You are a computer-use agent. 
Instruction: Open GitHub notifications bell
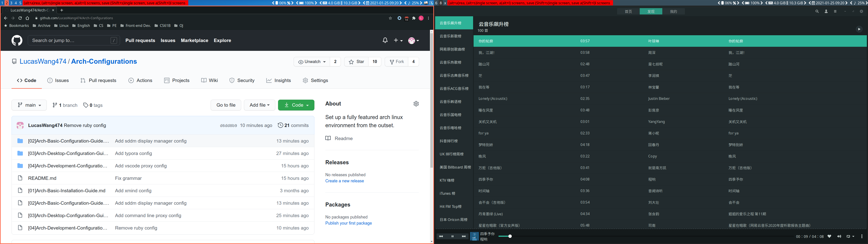tap(385, 40)
